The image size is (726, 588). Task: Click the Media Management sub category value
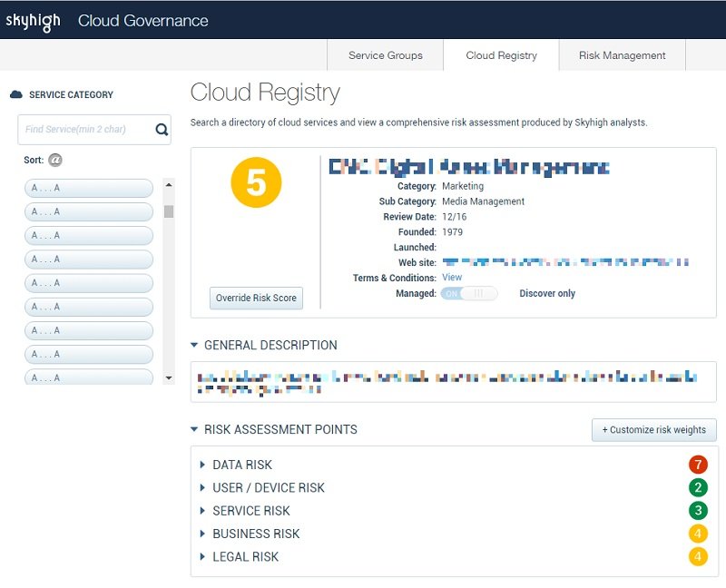pyautogui.click(x=484, y=201)
